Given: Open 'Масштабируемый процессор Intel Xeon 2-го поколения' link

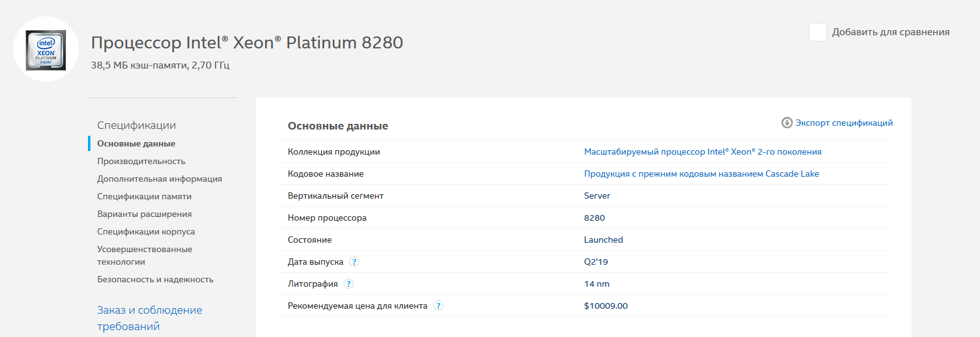Looking at the screenshot, I should point(703,152).
